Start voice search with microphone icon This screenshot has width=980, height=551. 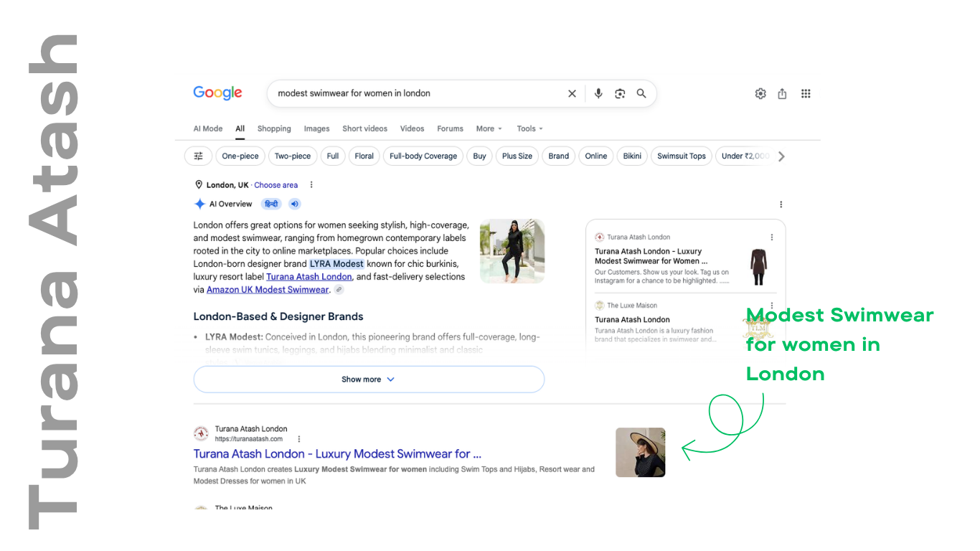(x=598, y=93)
